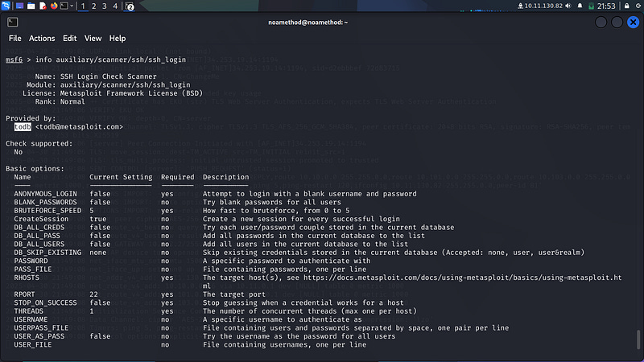Click the Required column header
Viewport: 644px width, 362px height.
point(177,177)
